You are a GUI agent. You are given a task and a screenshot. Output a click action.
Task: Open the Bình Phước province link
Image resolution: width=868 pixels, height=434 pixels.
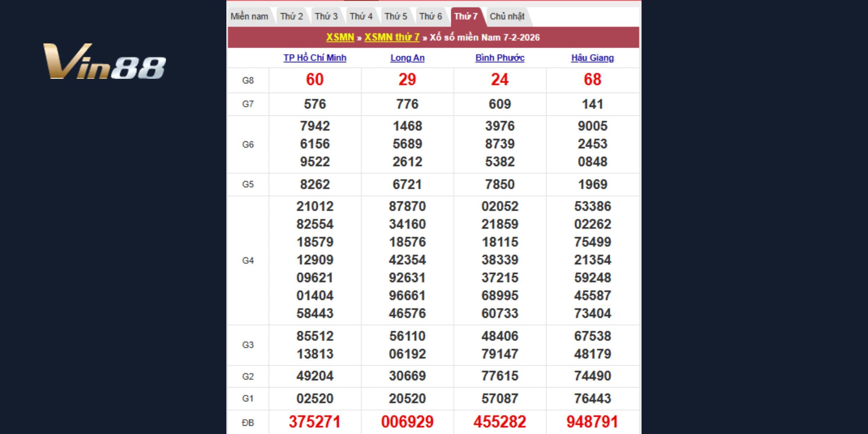(x=500, y=58)
